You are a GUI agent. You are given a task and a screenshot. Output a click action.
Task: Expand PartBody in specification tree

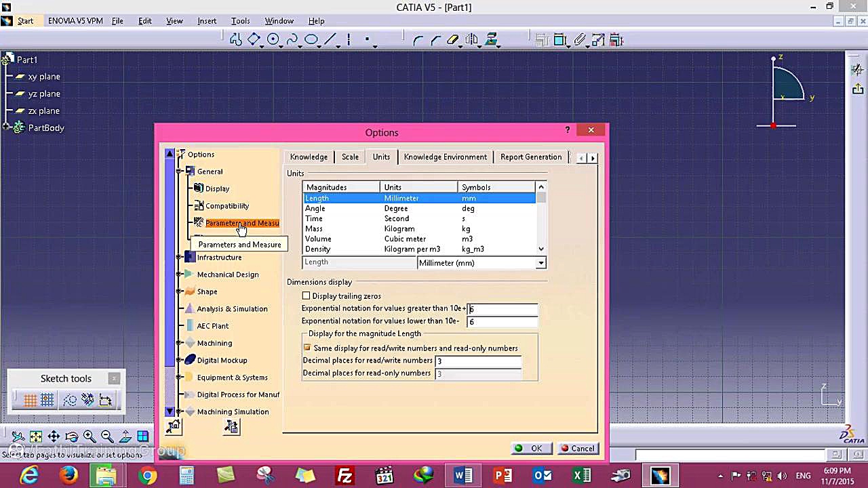[6, 127]
